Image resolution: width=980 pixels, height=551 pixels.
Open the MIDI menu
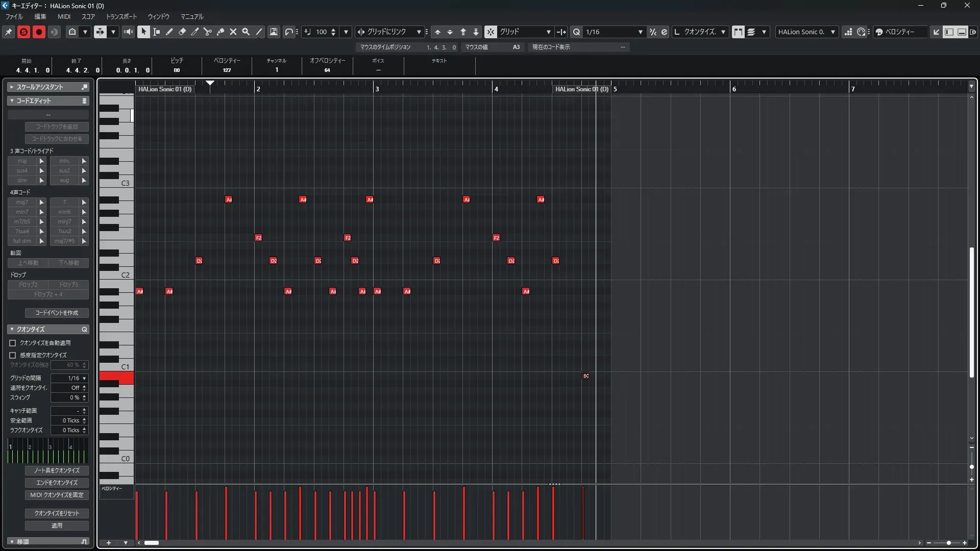(x=64, y=16)
